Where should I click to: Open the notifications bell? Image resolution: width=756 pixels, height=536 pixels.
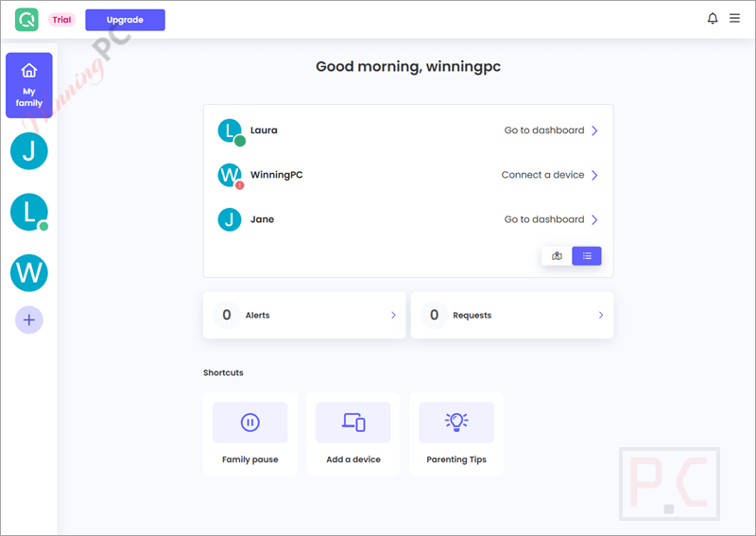713,18
